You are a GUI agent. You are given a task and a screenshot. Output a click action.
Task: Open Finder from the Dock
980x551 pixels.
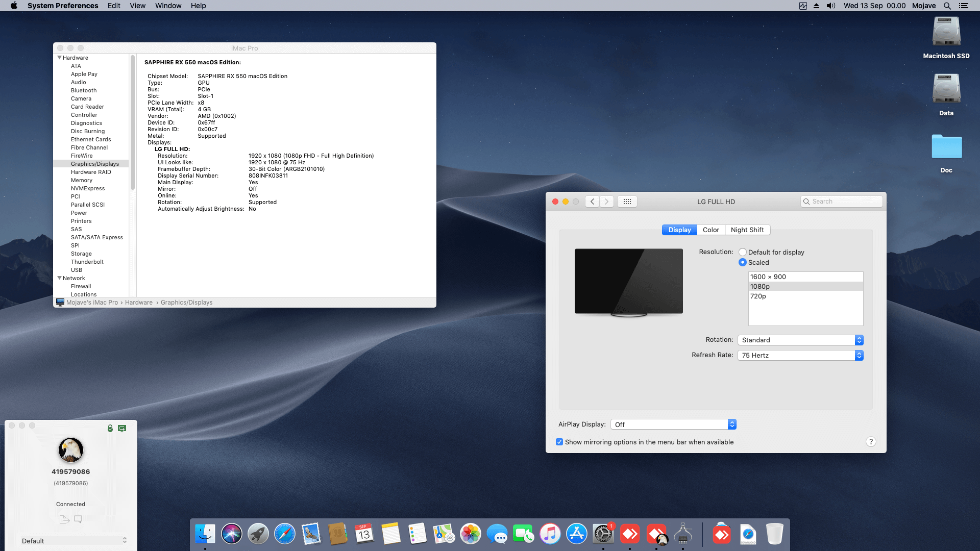205,534
